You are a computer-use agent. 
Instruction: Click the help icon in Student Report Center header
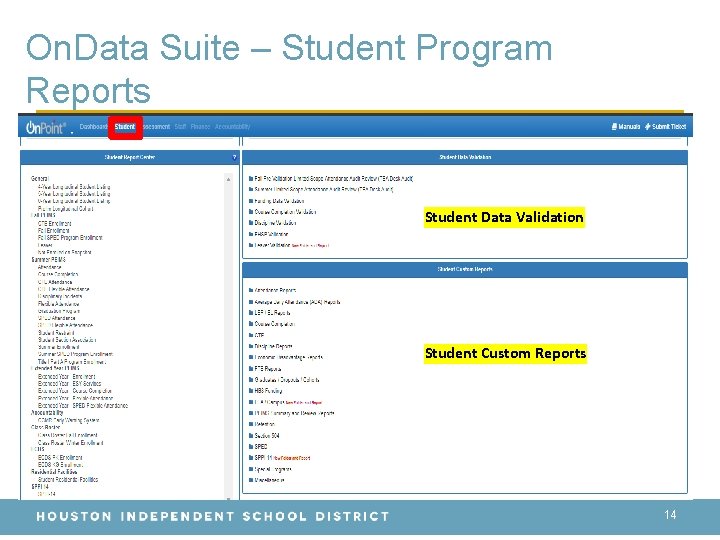(234, 158)
